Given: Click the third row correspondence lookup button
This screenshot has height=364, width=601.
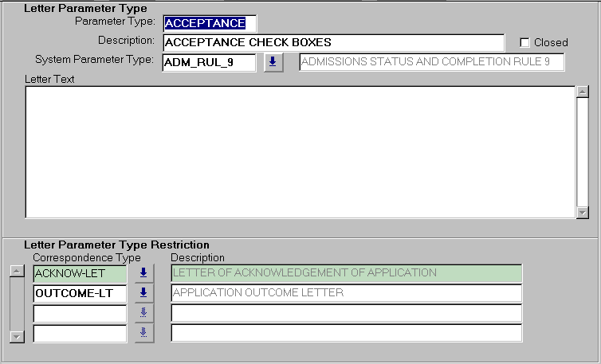Looking at the screenshot, I should pyautogui.click(x=143, y=313).
